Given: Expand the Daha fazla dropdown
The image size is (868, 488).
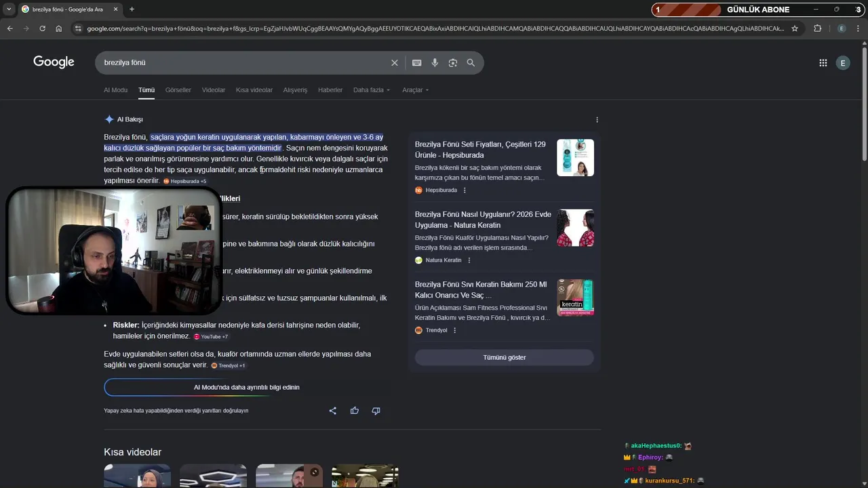Looking at the screenshot, I should pyautogui.click(x=372, y=90).
